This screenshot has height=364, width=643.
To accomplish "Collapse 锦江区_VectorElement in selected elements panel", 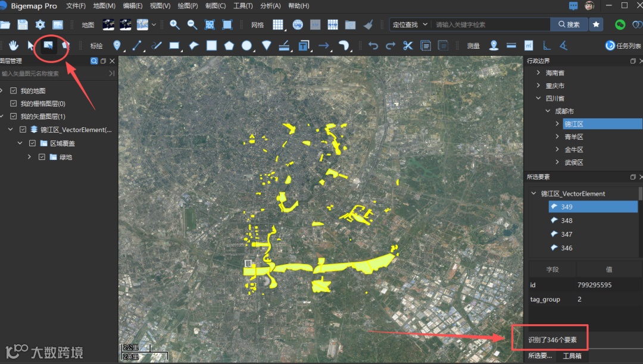I will pos(533,193).
